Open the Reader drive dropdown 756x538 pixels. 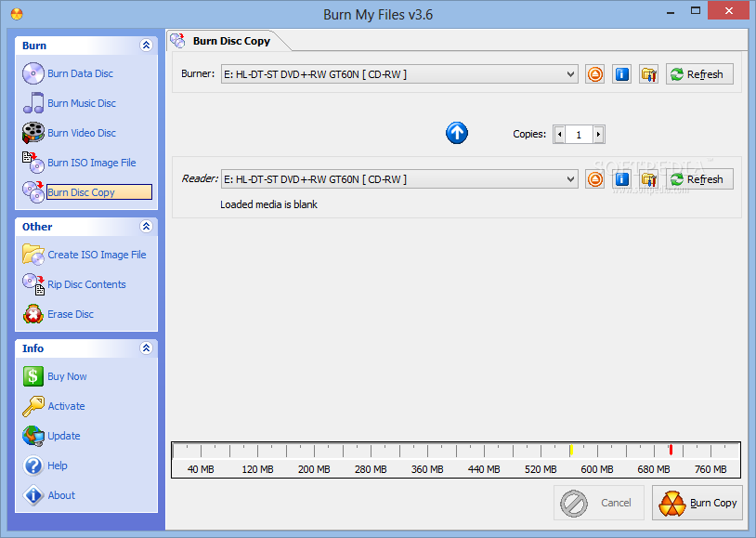(570, 179)
